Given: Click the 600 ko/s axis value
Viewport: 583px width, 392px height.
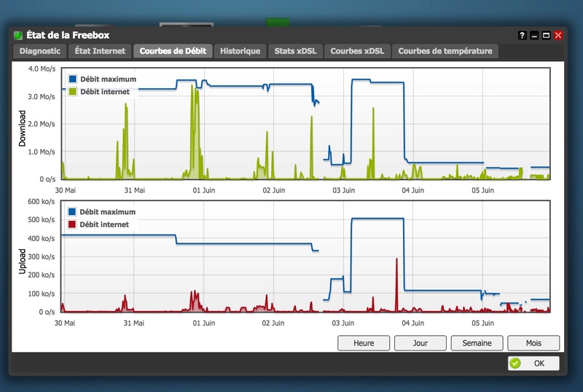Looking at the screenshot, I should click(42, 202).
